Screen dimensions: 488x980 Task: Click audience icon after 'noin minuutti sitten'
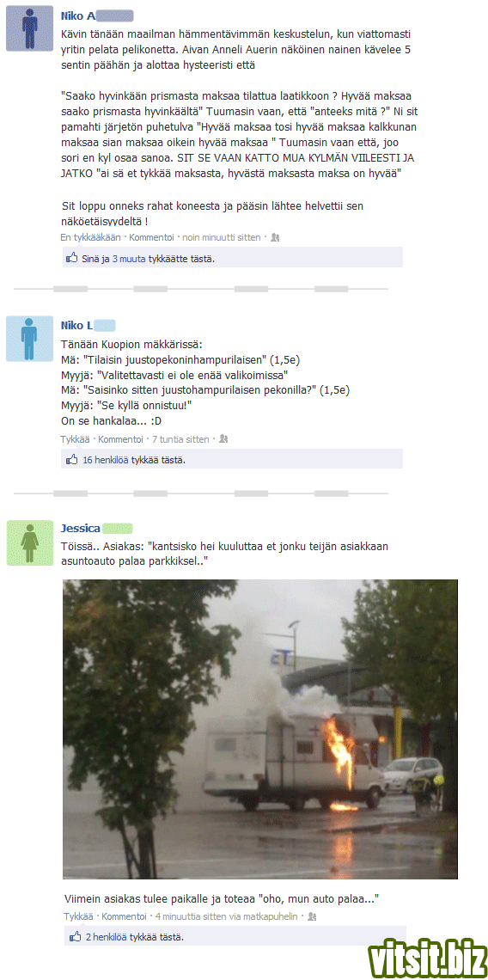tap(275, 237)
